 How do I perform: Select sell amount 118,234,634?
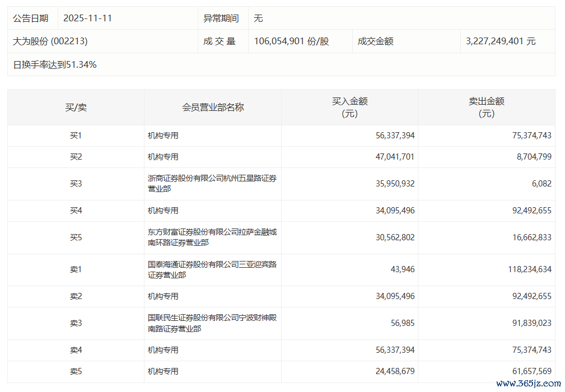(x=530, y=269)
